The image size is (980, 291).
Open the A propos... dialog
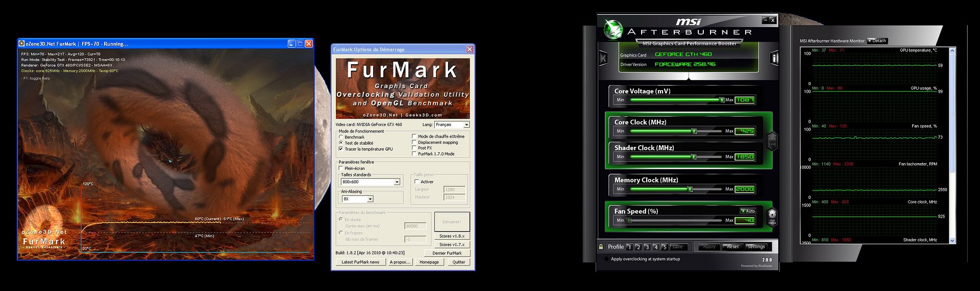click(400, 262)
